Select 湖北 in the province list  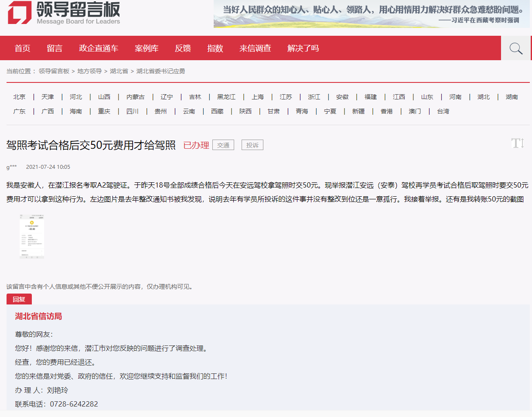484,97
